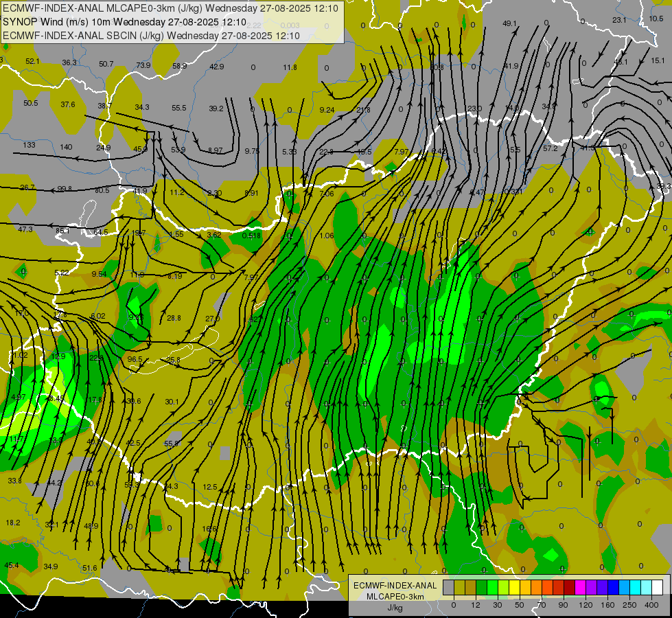The image size is (672, 618).
Task: Click the map value 12.5
Action: [210, 488]
